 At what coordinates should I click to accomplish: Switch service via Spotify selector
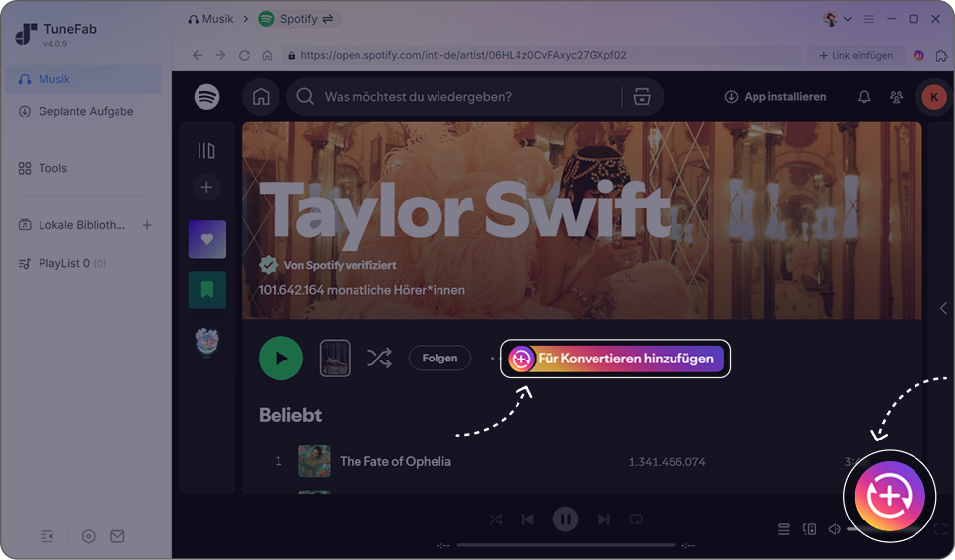tap(296, 19)
